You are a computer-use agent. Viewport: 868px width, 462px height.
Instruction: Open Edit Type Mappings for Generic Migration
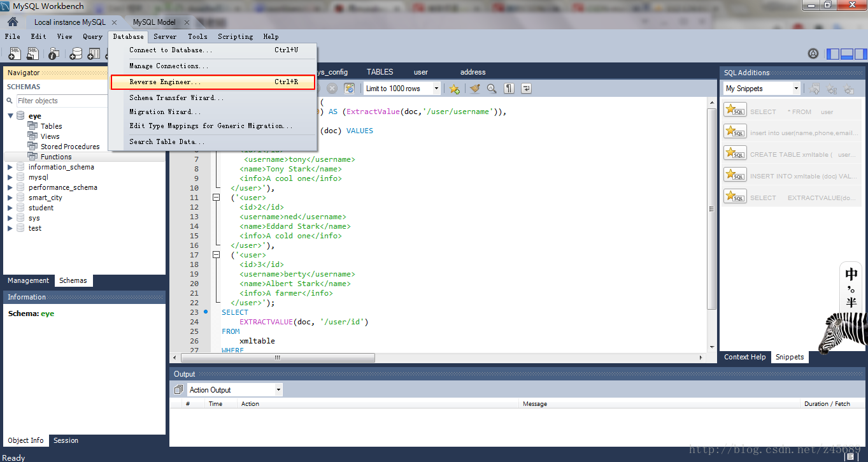pos(213,126)
